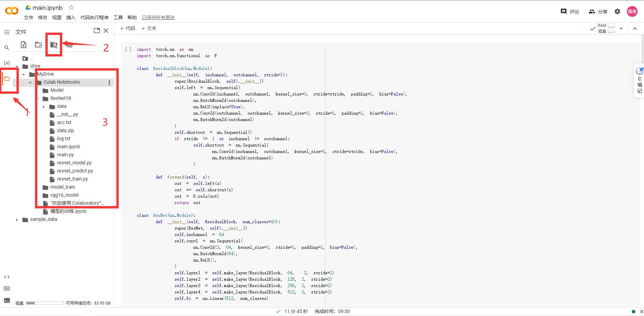Open the terminal sidebar icon
Viewport: 644px width, 316px height.
pos(7,301)
